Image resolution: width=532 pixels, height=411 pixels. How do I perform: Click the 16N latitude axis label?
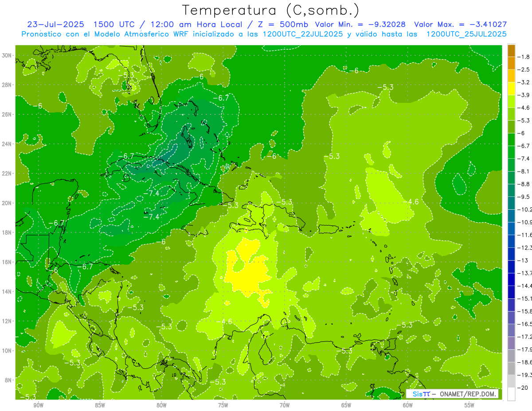7,262
